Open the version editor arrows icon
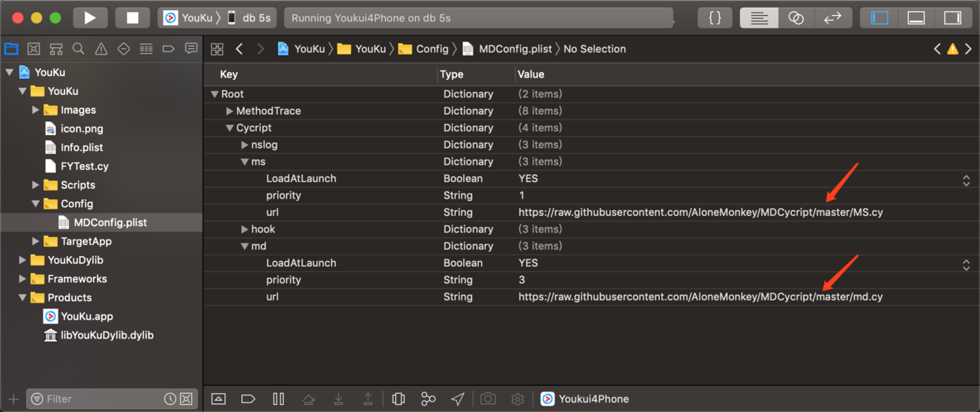This screenshot has width=980, height=412. point(833,17)
